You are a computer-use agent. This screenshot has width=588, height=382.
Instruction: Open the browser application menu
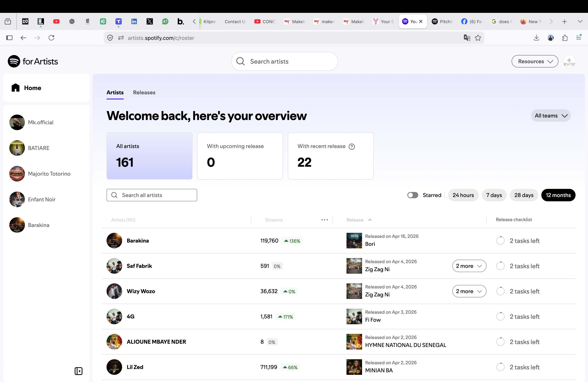579,38
